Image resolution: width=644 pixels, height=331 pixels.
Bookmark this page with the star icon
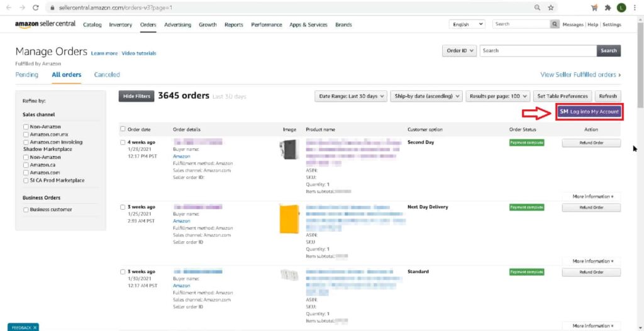pyautogui.click(x=551, y=8)
